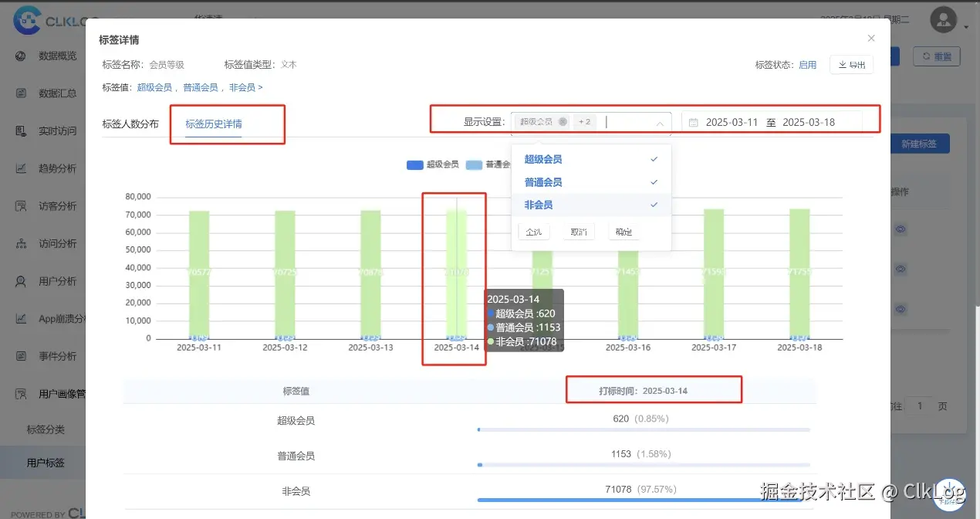The width and height of the screenshot is (980, 519).
Task: Click end date 2025-03-18 field
Action: [x=809, y=122]
